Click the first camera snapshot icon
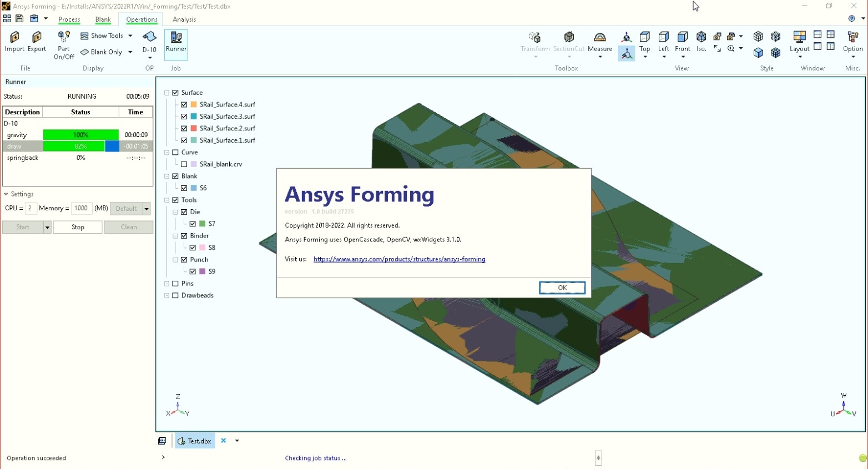 pos(717,37)
